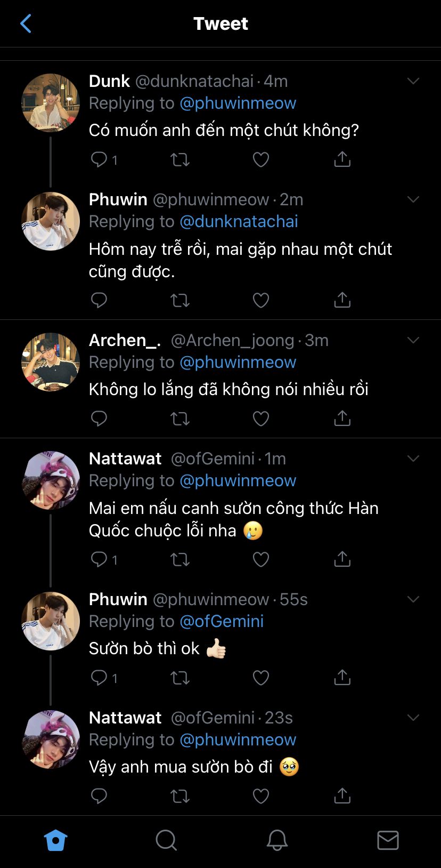Open the chevron menu on Nattawat's 1m tweet

point(413,459)
